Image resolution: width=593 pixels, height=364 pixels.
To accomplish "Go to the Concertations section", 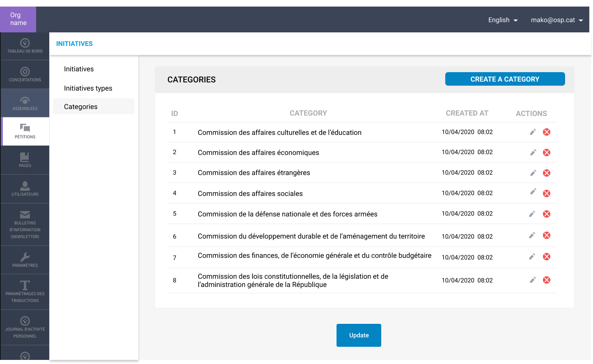I will click(25, 75).
